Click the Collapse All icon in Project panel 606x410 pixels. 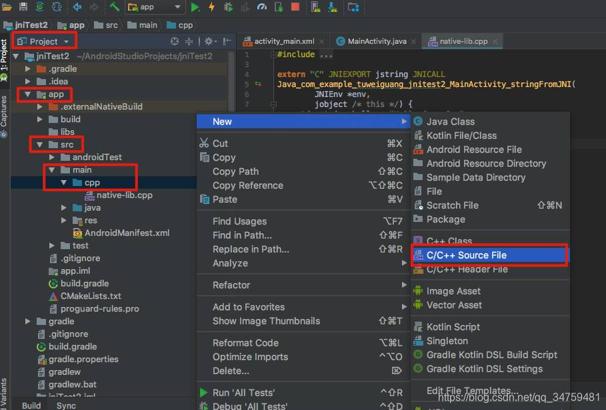pyautogui.click(x=189, y=41)
